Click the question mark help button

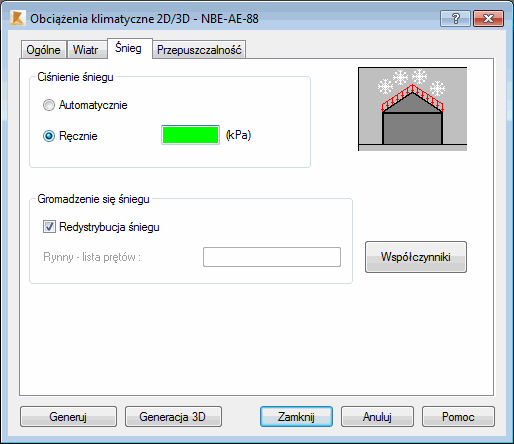click(x=455, y=18)
